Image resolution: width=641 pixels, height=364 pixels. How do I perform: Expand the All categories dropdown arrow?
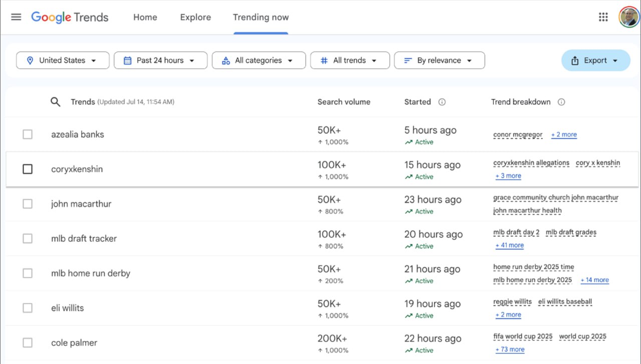[290, 61]
